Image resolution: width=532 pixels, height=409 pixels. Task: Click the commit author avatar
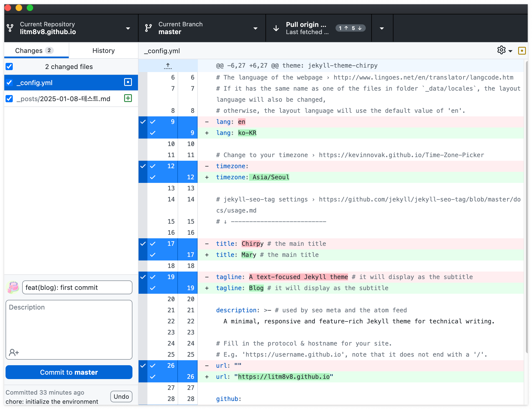[13, 287]
